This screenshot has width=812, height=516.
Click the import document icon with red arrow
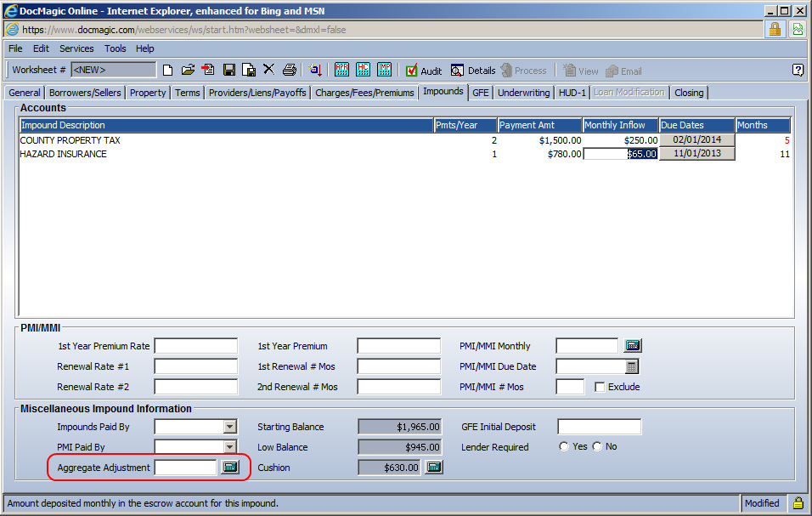[x=208, y=70]
